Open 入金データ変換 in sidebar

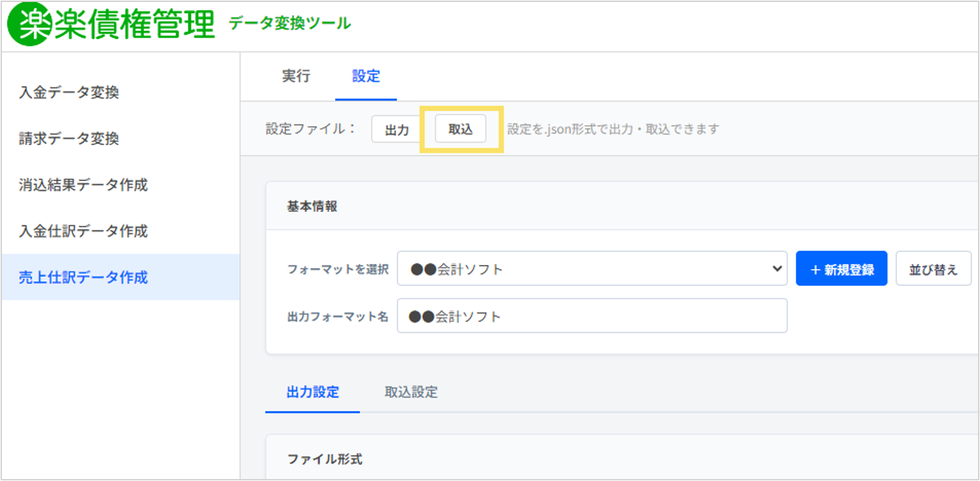(69, 93)
